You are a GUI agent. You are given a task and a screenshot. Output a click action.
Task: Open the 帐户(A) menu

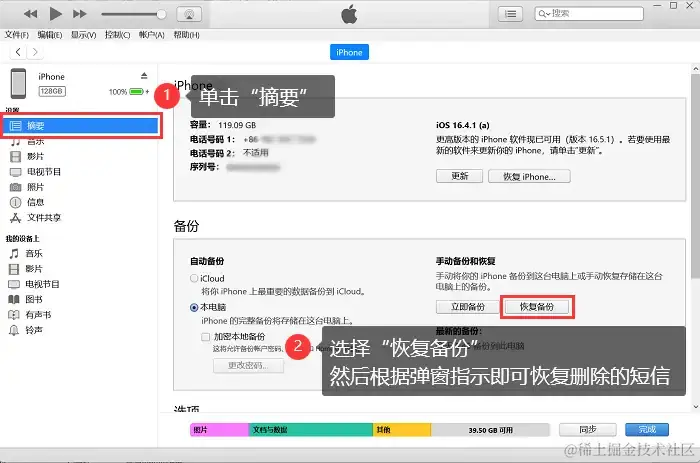[x=151, y=35]
